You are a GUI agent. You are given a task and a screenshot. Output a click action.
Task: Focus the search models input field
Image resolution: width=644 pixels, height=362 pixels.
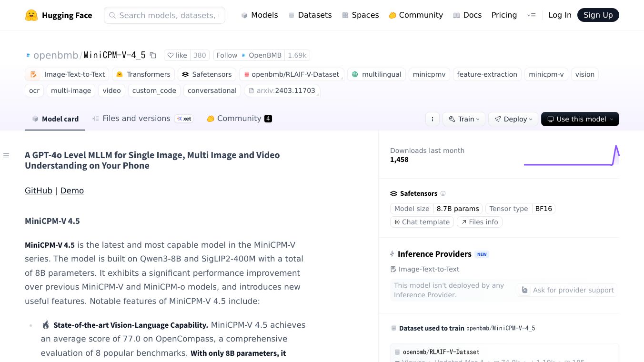[169, 15]
